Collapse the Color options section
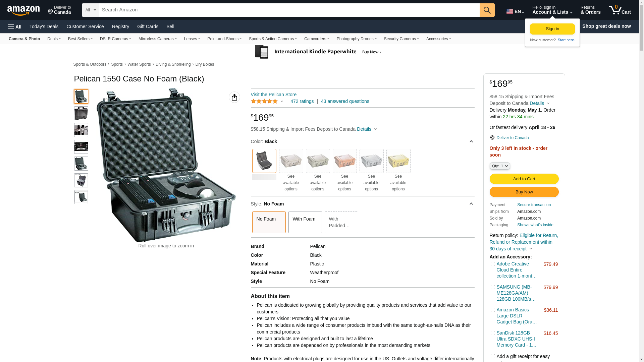644x362 pixels. click(x=471, y=141)
